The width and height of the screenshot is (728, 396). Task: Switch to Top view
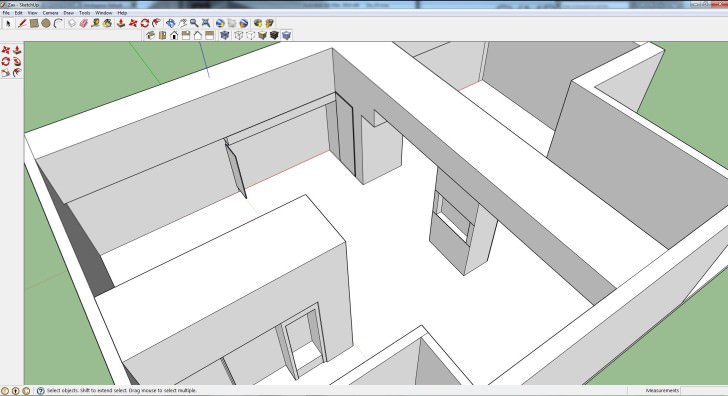(162, 35)
